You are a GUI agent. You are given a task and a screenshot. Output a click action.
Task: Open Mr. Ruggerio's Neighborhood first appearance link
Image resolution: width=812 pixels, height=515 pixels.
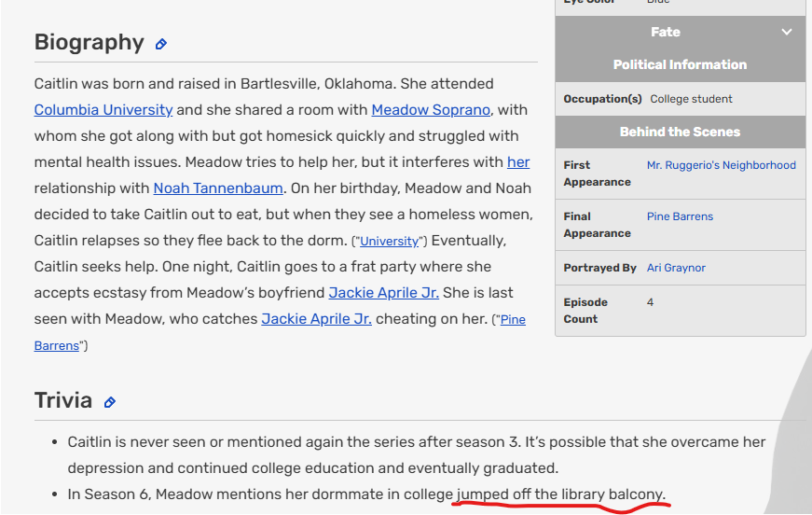coord(721,165)
